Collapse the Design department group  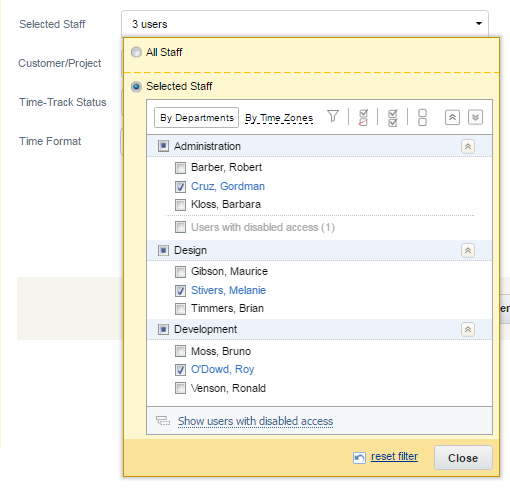pos(468,250)
